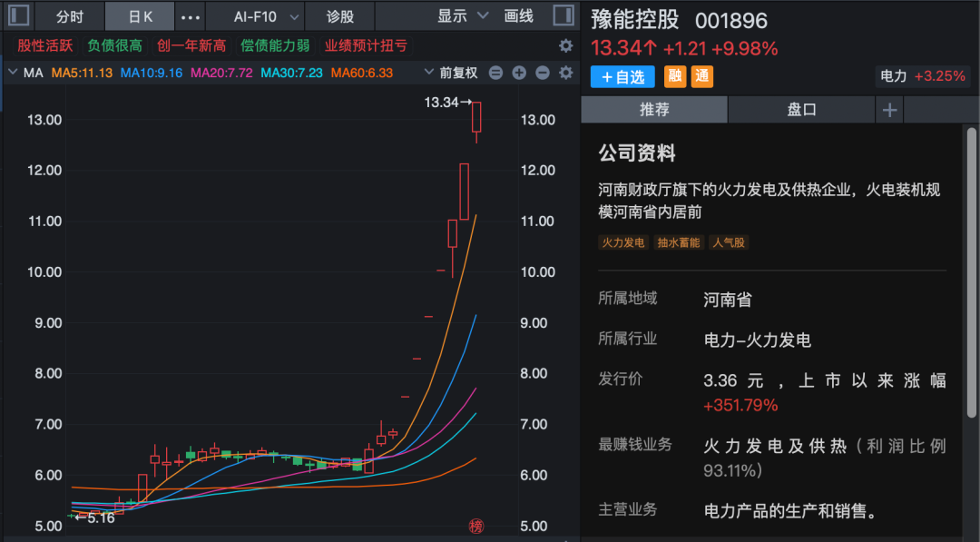Collapse the MA indicator row

[x=13, y=71]
